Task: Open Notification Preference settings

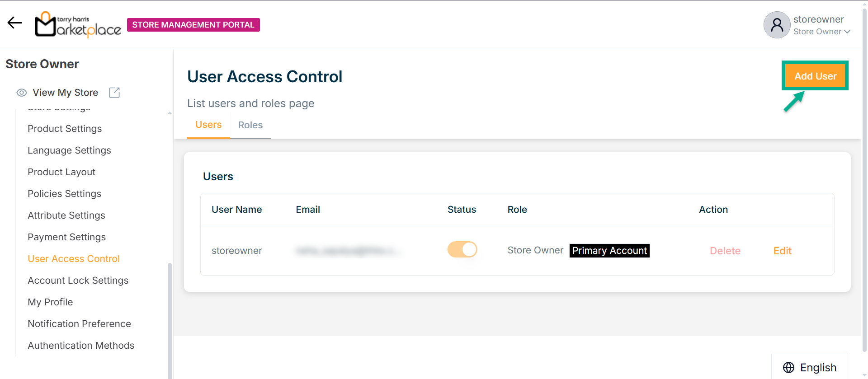Action: [x=79, y=324]
